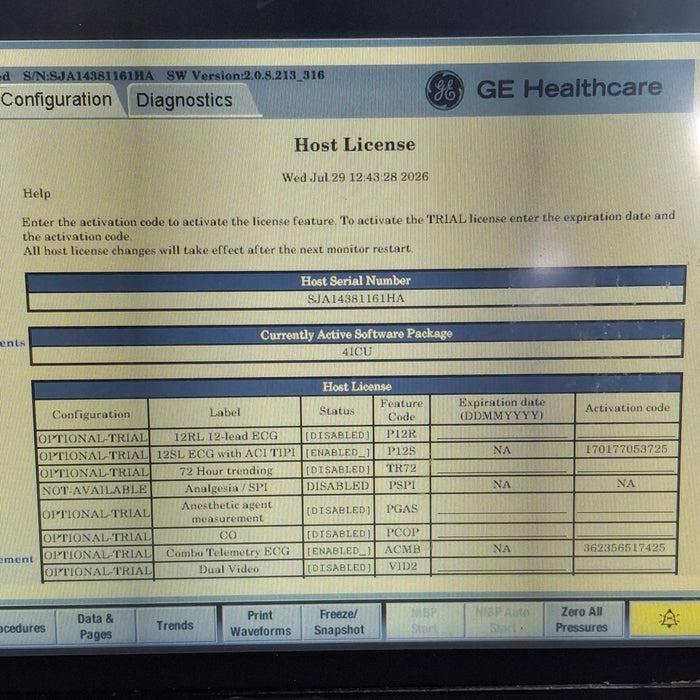
Task: Click the Analgesia / SPI label cell
Action: [226, 488]
